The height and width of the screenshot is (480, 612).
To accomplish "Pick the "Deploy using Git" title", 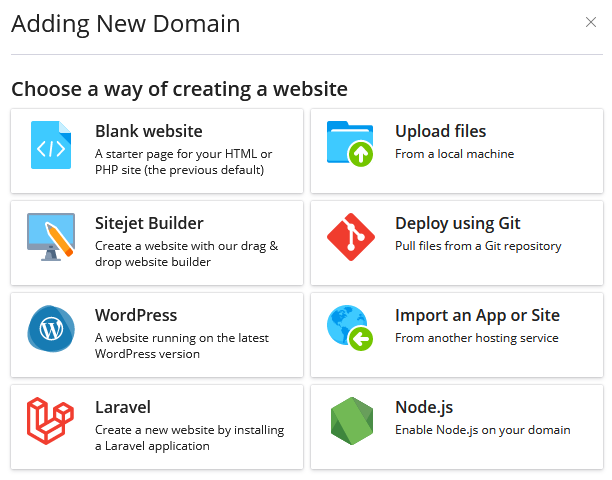I will coord(458,223).
